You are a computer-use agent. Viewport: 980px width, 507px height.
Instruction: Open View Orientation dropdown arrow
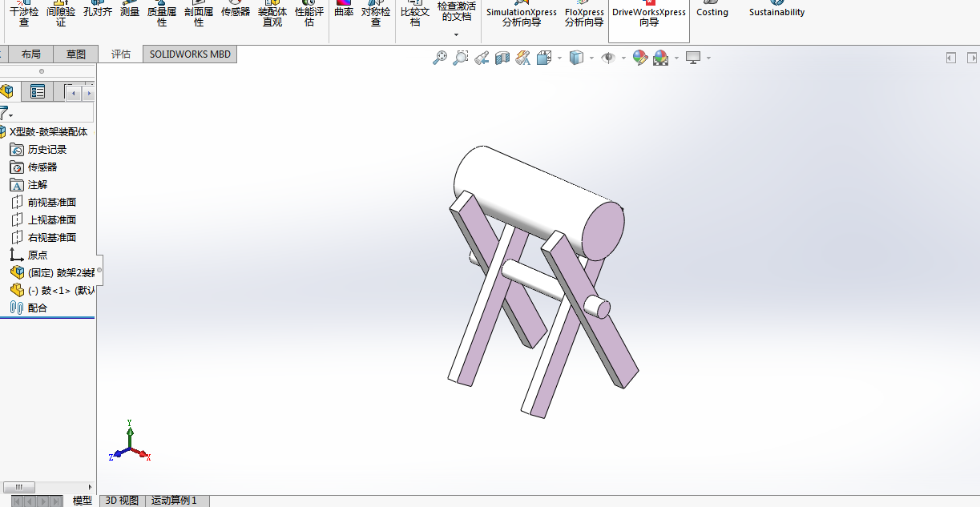[x=559, y=58]
